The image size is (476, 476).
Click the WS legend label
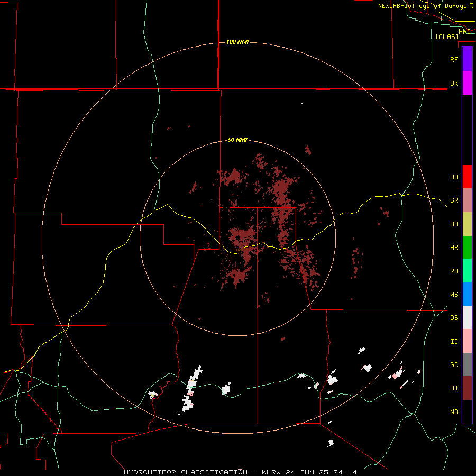point(454,294)
